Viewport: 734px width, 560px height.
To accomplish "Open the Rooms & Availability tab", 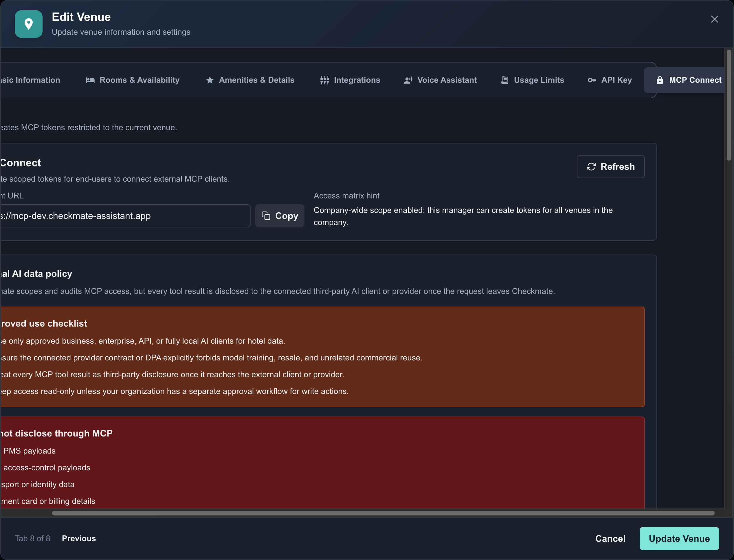I will [x=133, y=80].
